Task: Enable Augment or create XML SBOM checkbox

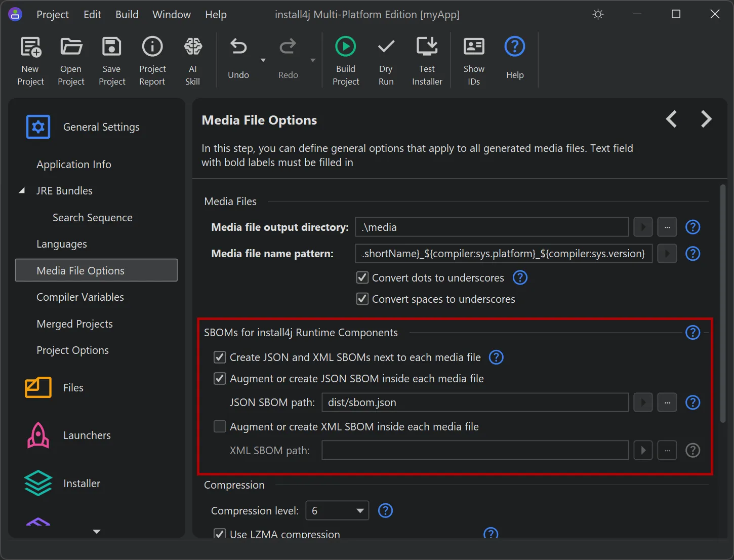Action: 220,426
